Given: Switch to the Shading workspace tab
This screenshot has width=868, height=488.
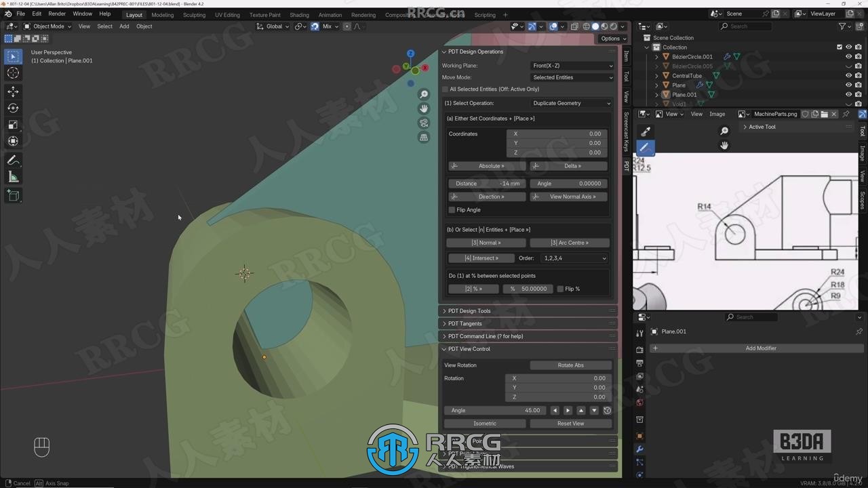Looking at the screenshot, I should click(x=299, y=15).
